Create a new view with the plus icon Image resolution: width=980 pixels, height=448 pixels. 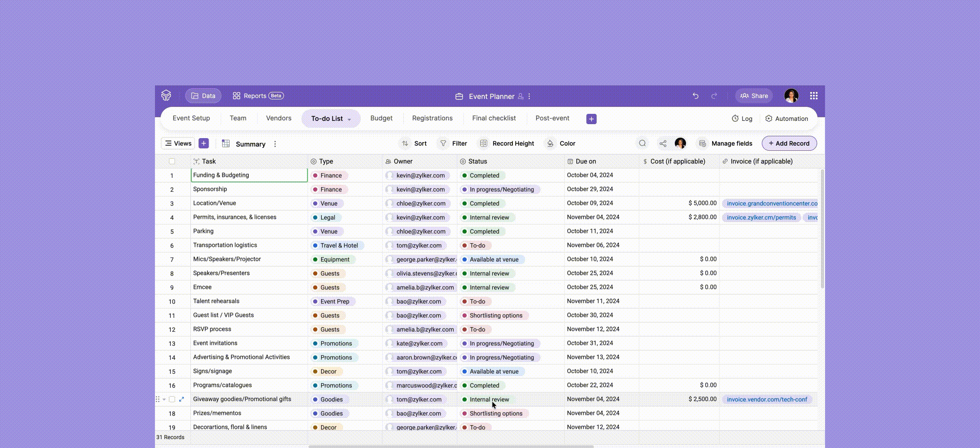coord(203,143)
